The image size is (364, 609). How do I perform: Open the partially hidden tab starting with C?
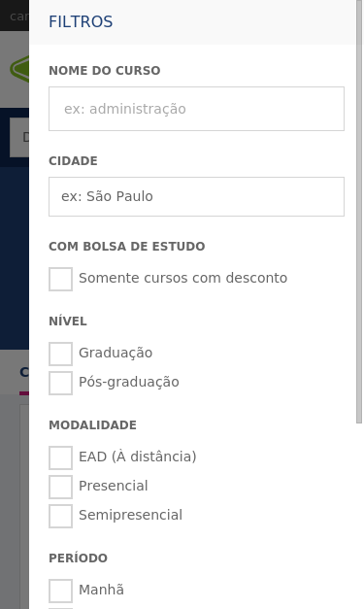tap(24, 372)
